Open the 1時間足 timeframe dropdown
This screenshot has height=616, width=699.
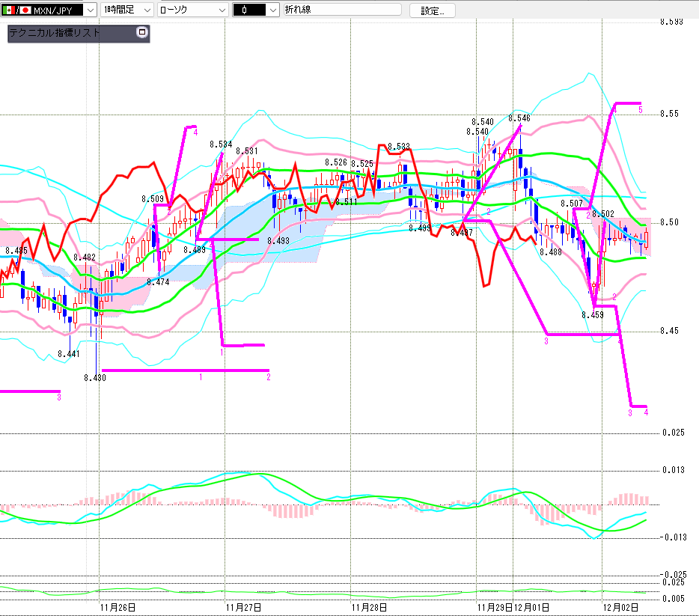pyautogui.click(x=146, y=10)
